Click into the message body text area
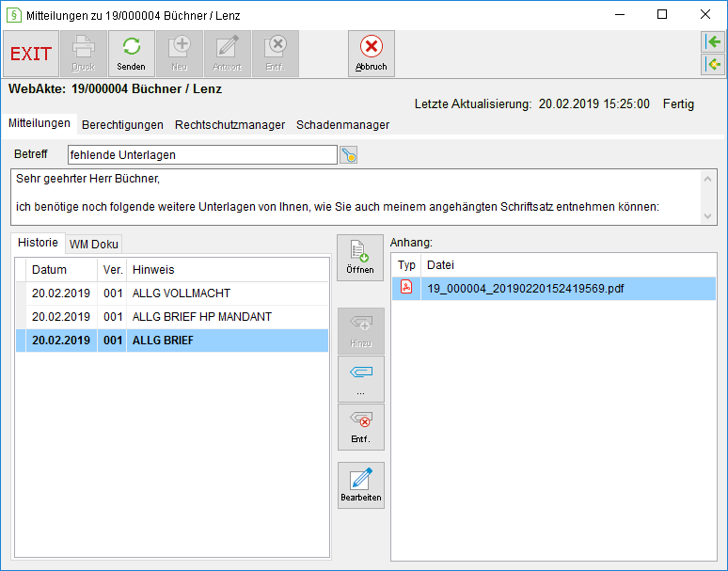The height and width of the screenshot is (571, 728). (x=356, y=197)
